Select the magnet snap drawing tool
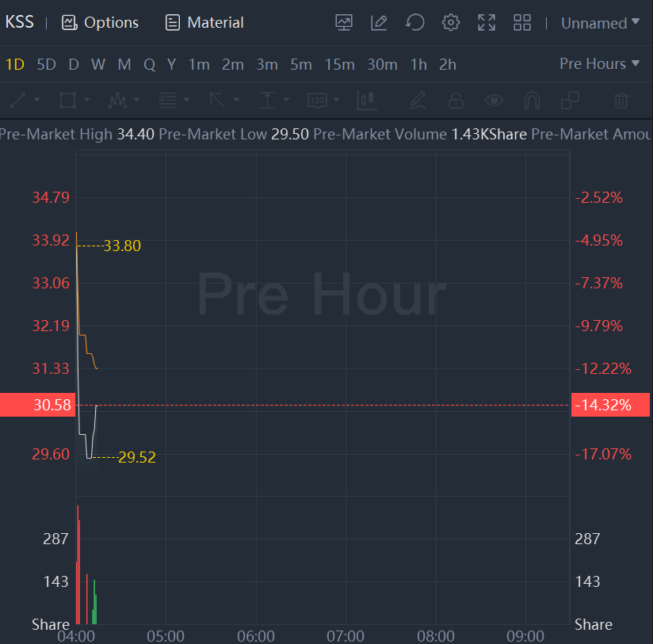The width and height of the screenshot is (653, 644). click(x=532, y=101)
